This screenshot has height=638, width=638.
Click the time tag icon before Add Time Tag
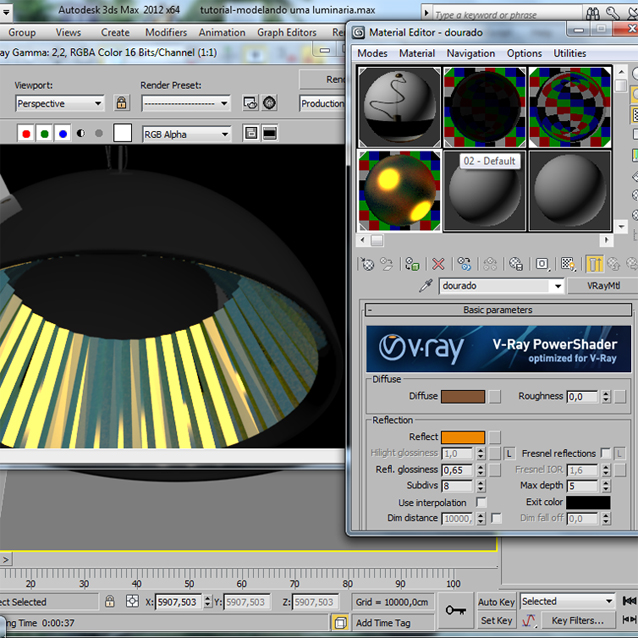(340, 623)
